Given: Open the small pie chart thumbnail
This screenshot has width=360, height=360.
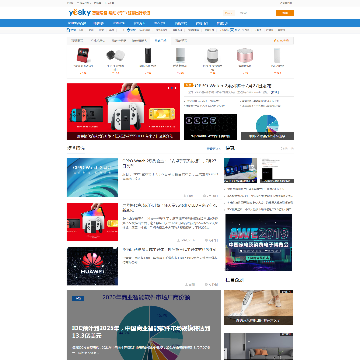Looking at the screenshot, I should tap(267, 127).
